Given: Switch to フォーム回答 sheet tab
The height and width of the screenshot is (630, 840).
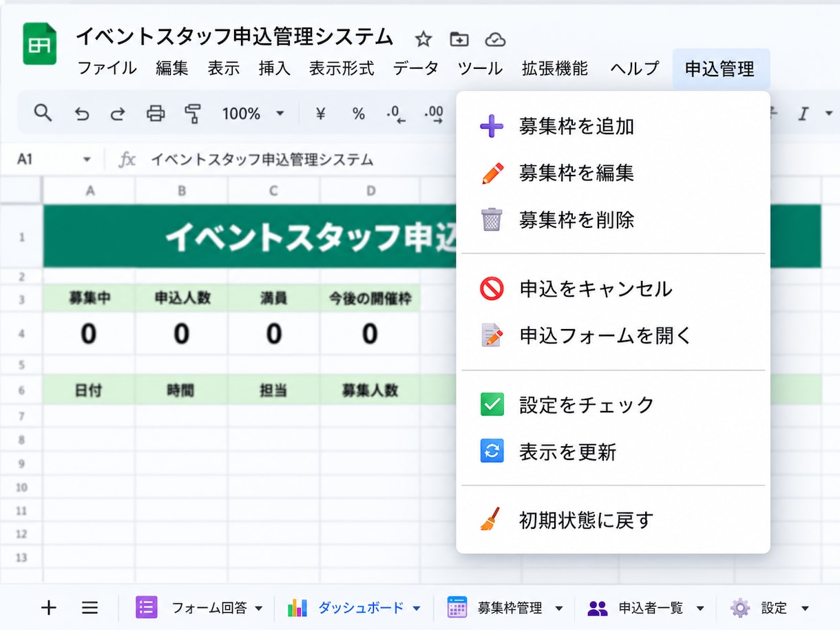Looking at the screenshot, I should [x=200, y=608].
